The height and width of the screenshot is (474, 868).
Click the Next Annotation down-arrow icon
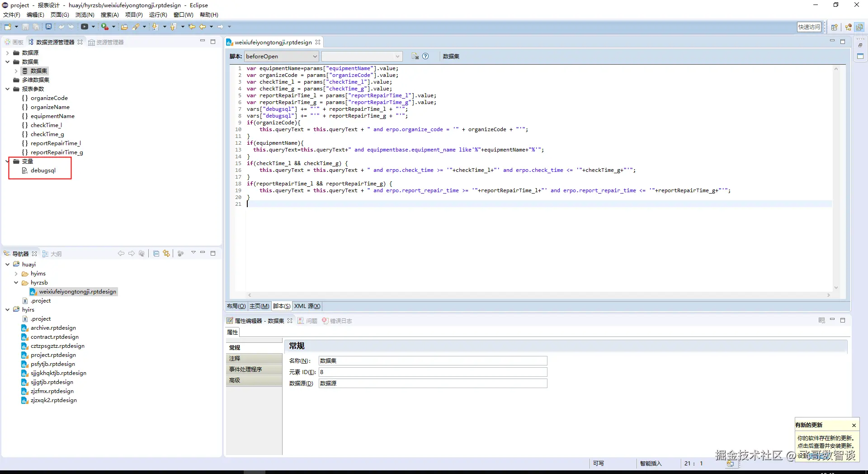click(x=155, y=27)
